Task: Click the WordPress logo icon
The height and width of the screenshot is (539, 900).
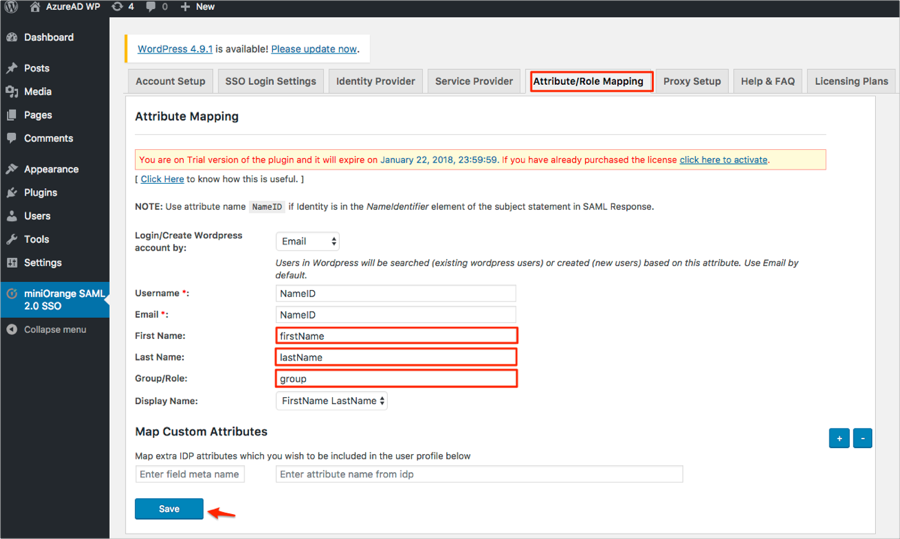Action: point(11,7)
